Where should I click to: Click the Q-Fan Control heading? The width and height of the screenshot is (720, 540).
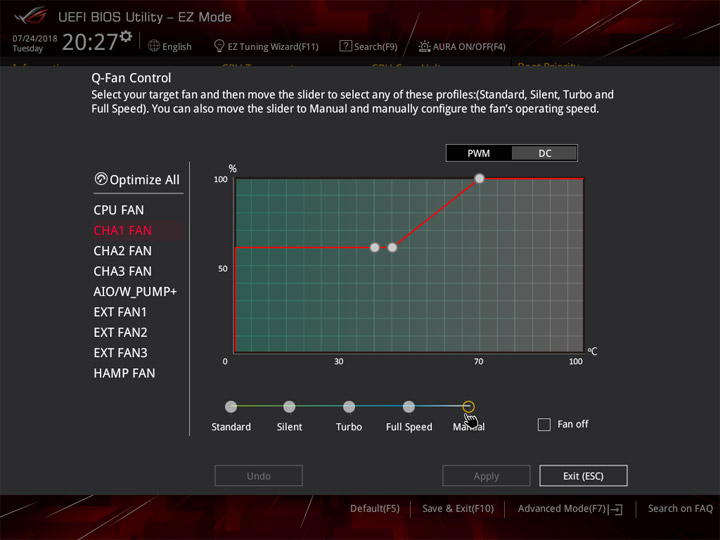click(x=131, y=78)
